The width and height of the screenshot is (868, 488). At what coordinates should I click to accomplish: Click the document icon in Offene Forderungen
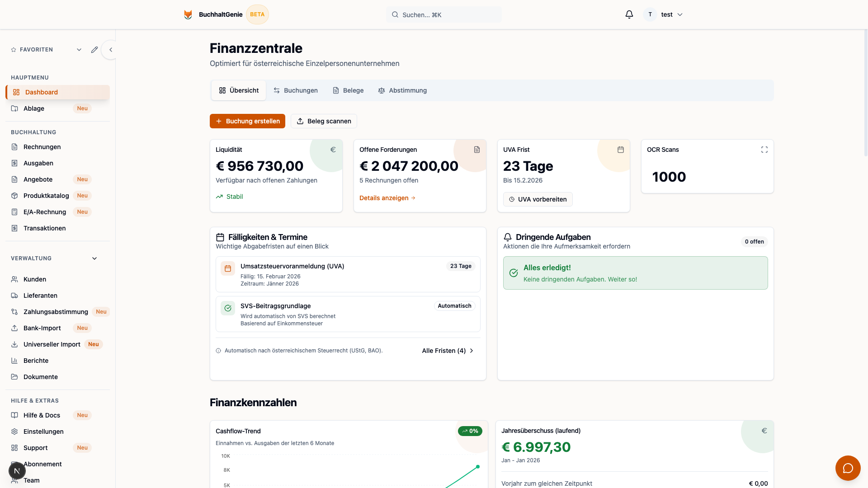pyautogui.click(x=476, y=150)
